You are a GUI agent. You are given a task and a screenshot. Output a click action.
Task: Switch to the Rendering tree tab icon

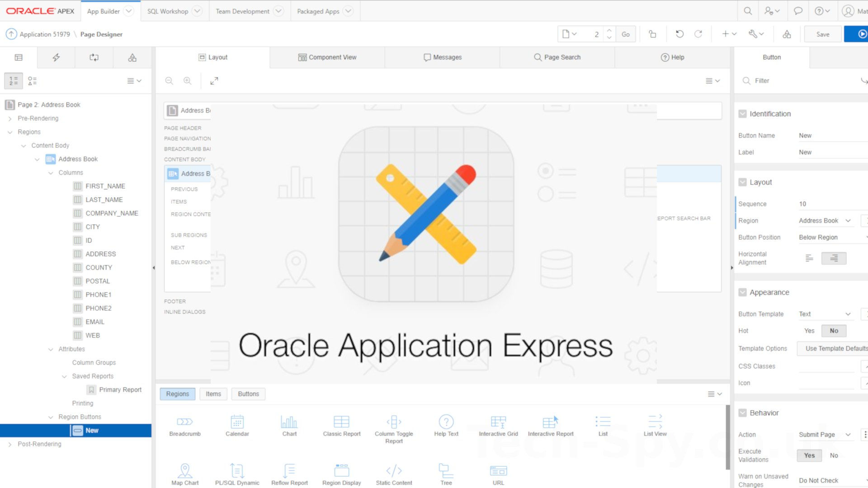tap(19, 57)
